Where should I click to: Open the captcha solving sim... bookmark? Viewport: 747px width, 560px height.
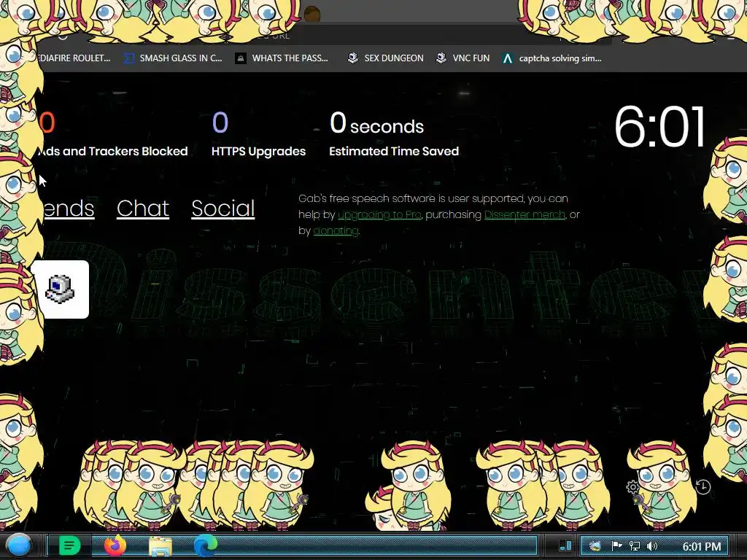click(551, 58)
